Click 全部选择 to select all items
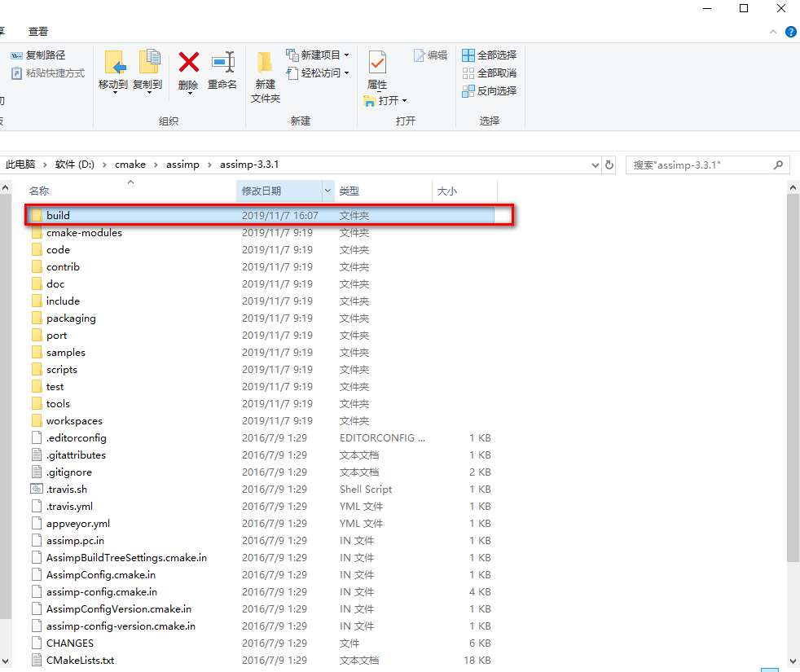Screen dimensions: 800x672 click(489, 55)
